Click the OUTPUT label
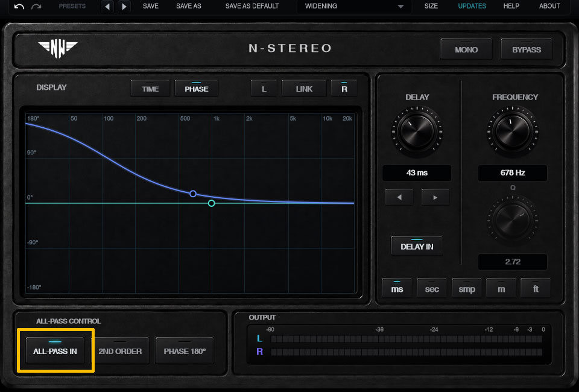The width and height of the screenshot is (579, 392). (x=262, y=317)
